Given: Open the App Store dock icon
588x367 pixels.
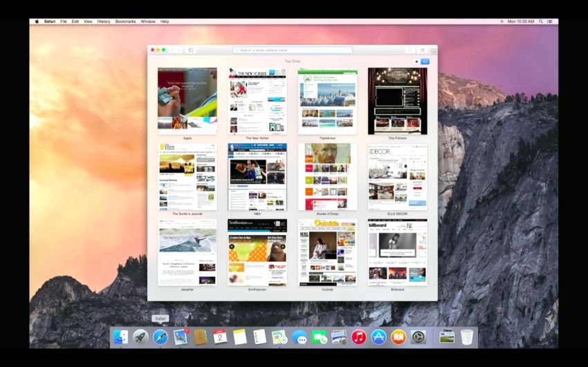Looking at the screenshot, I should 379,337.
